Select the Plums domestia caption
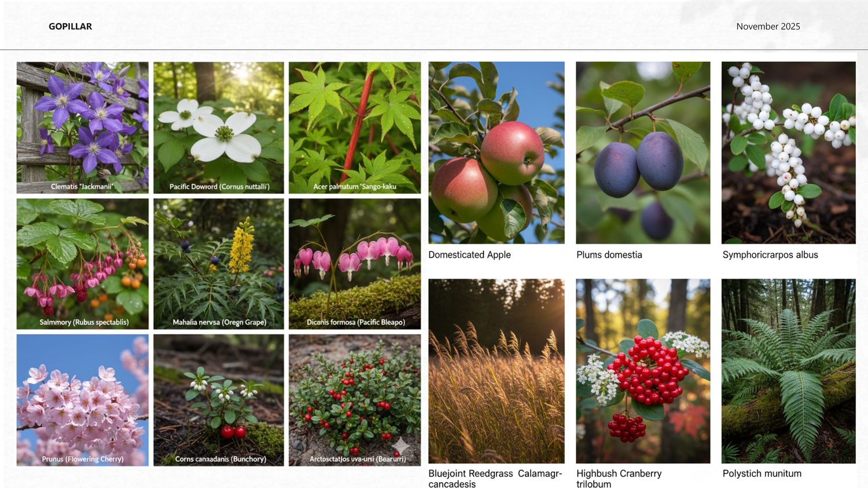Image resolution: width=868 pixels, height=488 pixels. (x=609, y=255)
